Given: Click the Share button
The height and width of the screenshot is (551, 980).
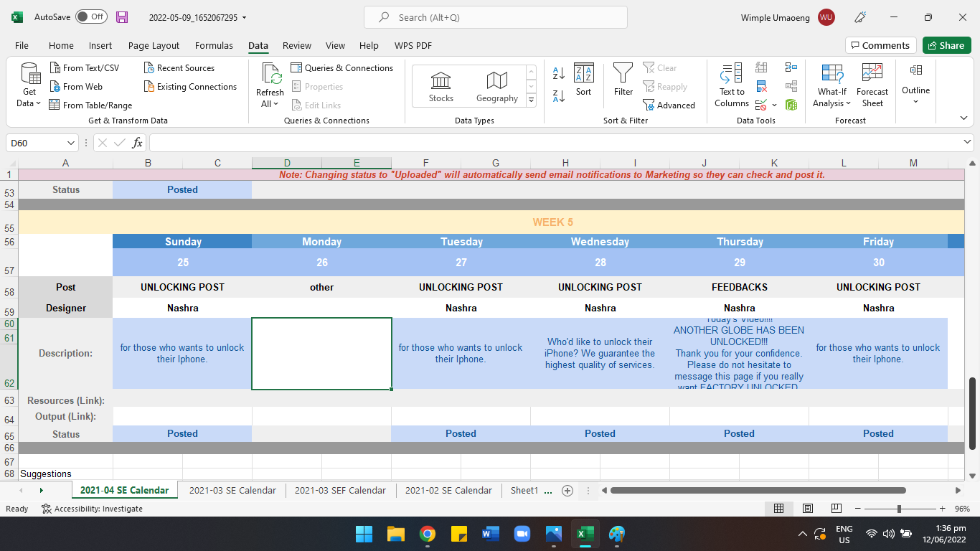Looking at the screenshot, I should tap(946, 45).
